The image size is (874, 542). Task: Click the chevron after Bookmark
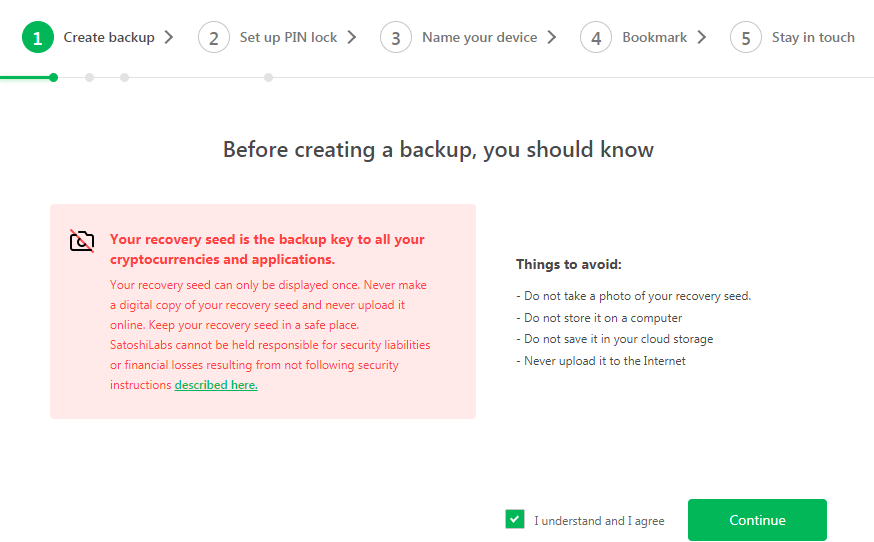[702, 38]
